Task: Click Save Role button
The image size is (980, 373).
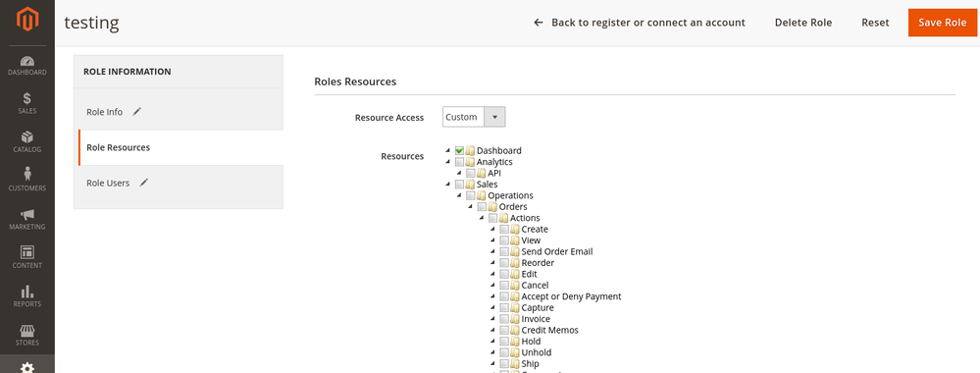Action: (x=943, y=23)
